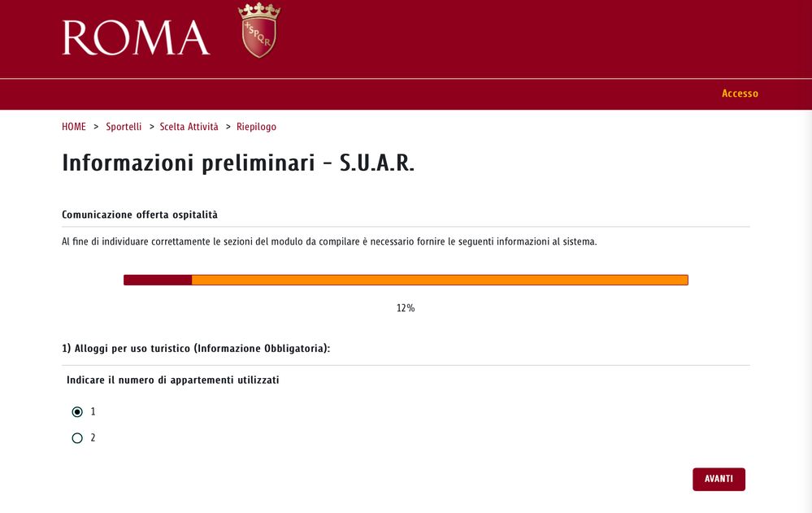
Task: Click the instruction paragraph starting Al fine
Action: click(x=329, y=241)
